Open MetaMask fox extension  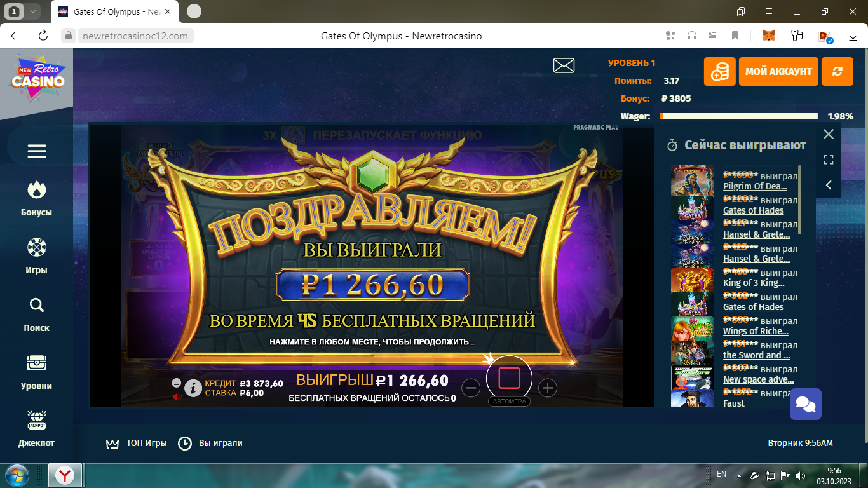tap(770, 36)
